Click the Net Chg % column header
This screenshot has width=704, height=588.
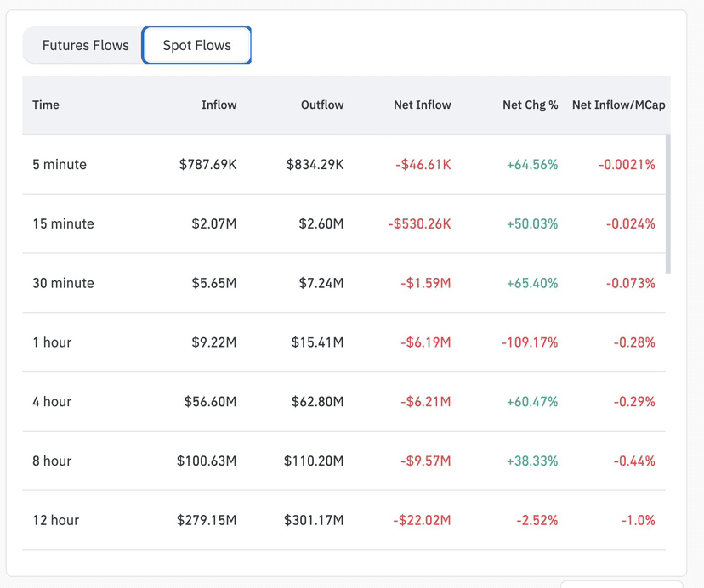530,105
